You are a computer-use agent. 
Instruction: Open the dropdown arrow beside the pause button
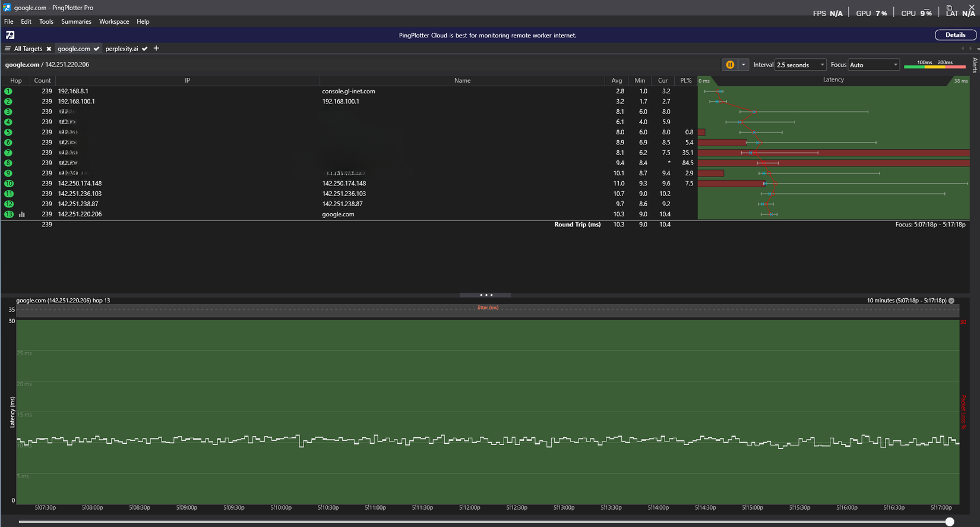[744, 65]
